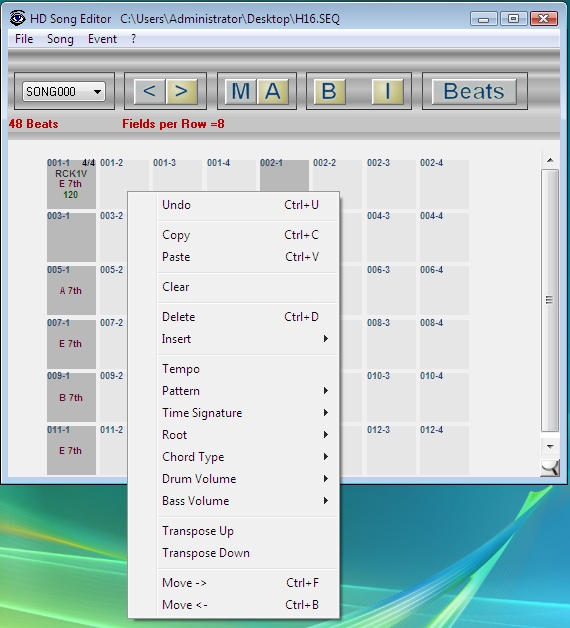This screenshot has height=628, width=570.
Task: Open the Song menu in menu bar
Action: [60, 39]
